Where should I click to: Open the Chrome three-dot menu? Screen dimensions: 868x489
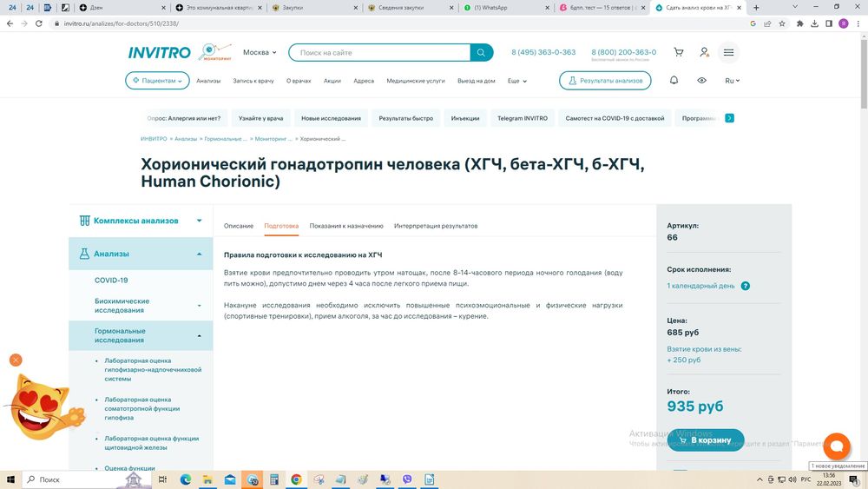click(x=858, y=23)
